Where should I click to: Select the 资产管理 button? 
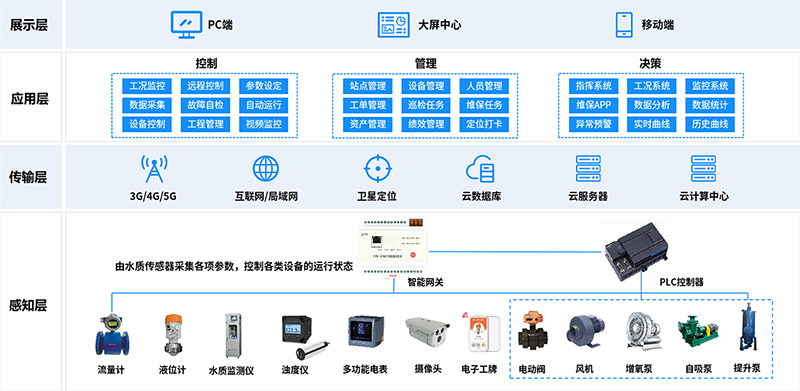pyautogui.click(x=368, y=124)
